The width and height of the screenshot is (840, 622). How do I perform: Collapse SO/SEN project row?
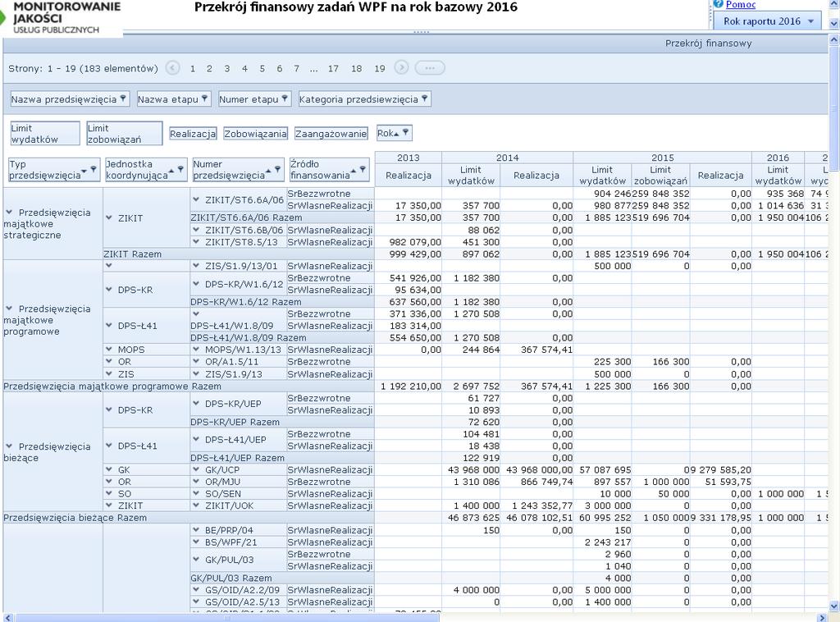[196, 494]
